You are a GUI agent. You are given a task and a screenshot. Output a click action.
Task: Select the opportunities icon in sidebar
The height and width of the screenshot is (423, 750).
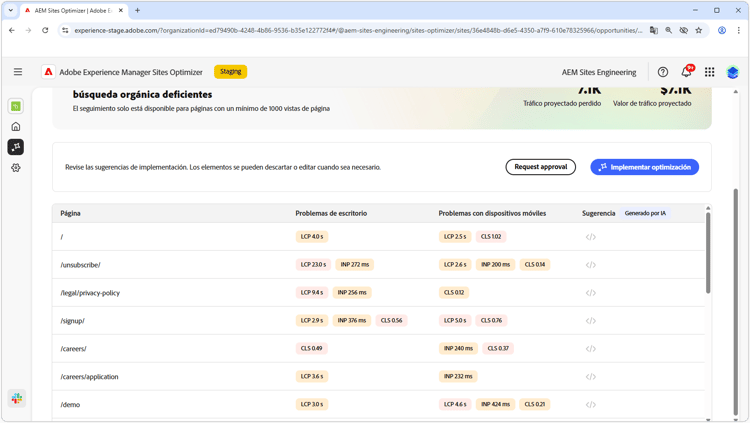(x=16, y=147)
